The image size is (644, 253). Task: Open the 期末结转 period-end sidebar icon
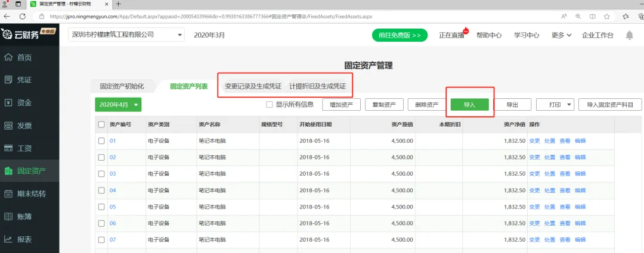tap(8, 193)
